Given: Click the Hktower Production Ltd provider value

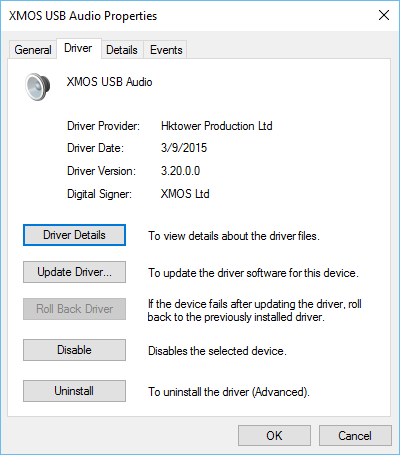Looking at the screenshot, I should point(217,126).
